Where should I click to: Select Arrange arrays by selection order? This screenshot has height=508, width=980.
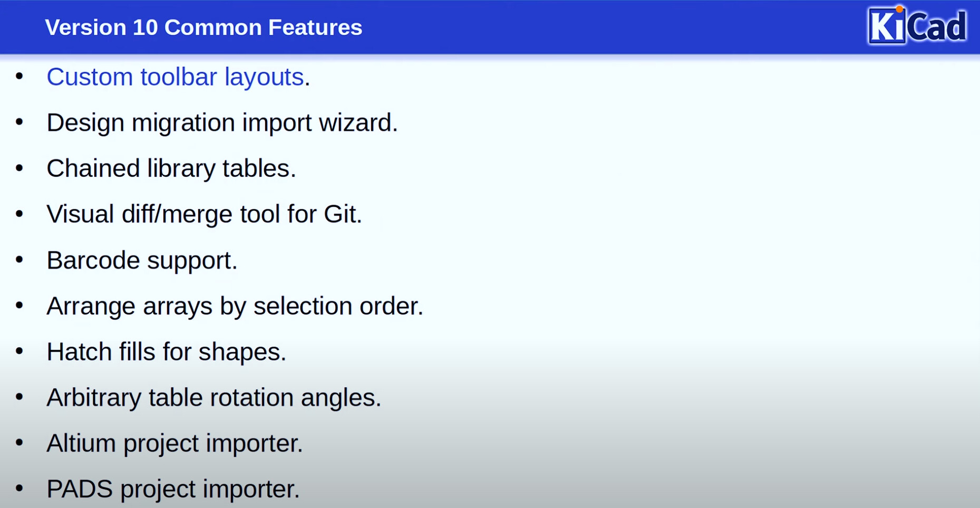point(235,306)
